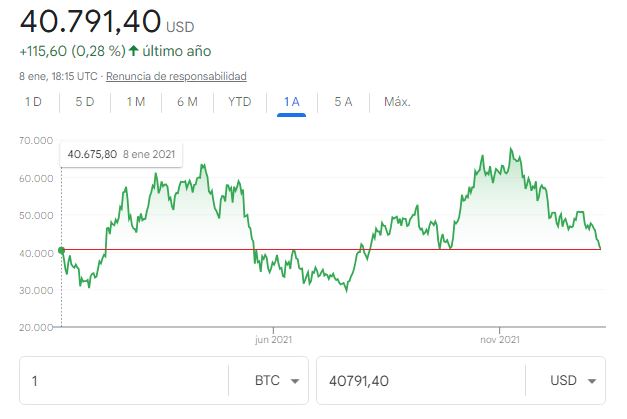Click the +115,60 (0,28 %) change text
Viewport: 627px width, 419px height.
point(72,51)
